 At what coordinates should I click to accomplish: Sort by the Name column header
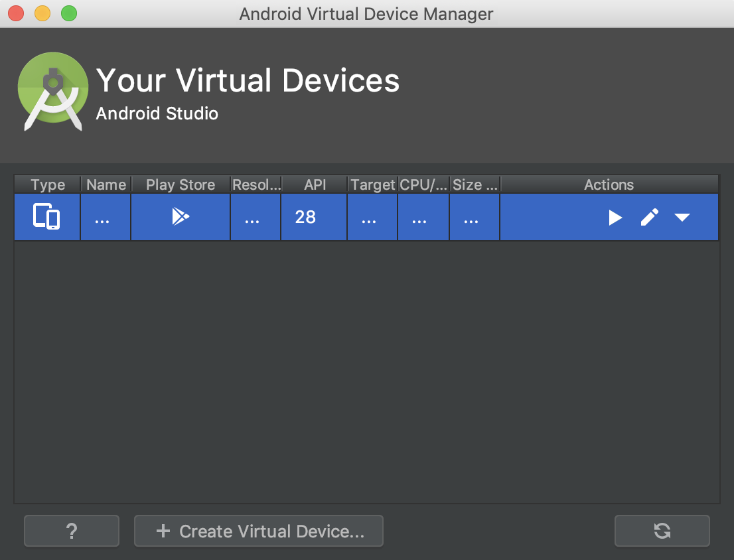click(x=106, y=184)
